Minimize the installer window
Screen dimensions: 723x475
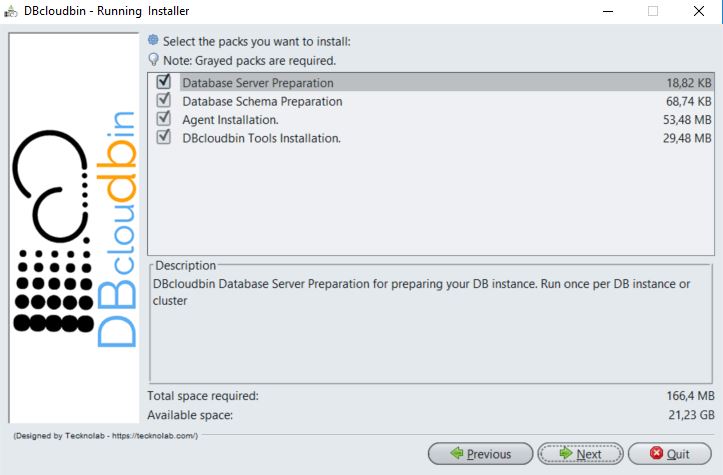(x=608, y=11)
